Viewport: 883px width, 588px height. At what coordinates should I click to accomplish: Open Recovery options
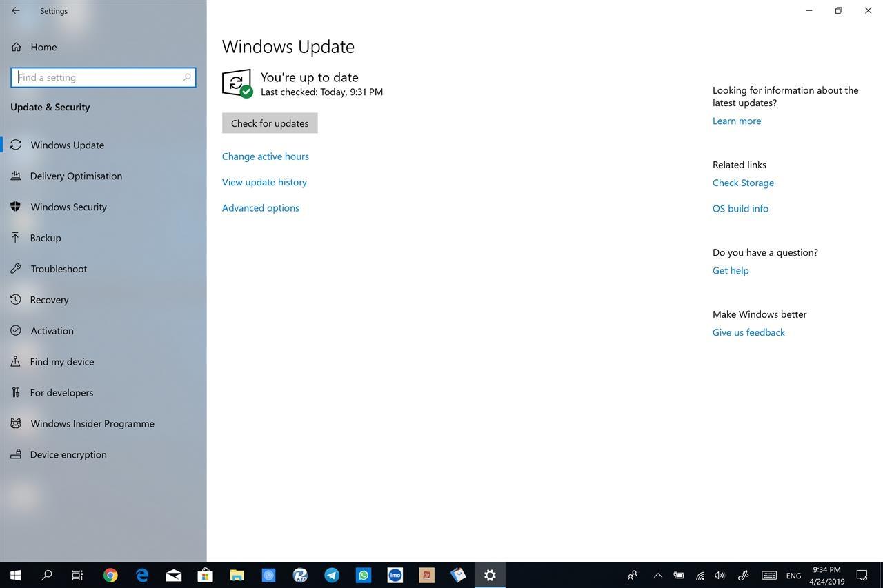pyautogui.click(x=49, y=300)
